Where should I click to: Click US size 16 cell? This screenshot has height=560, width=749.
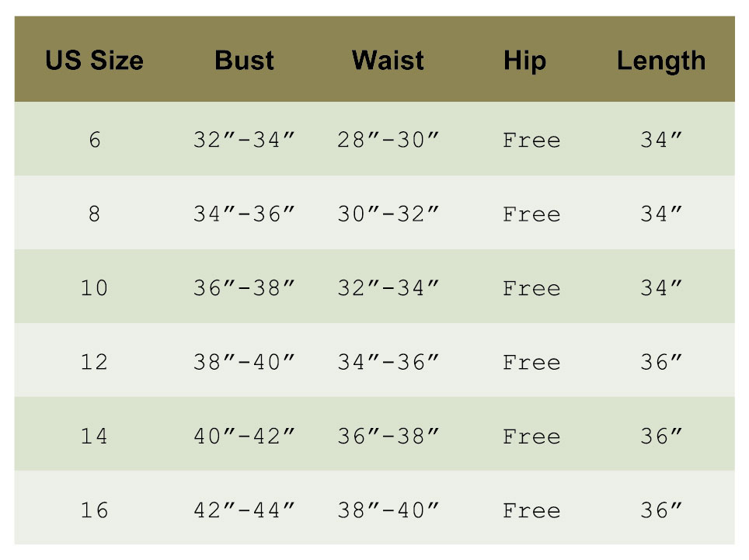(94, 511)
